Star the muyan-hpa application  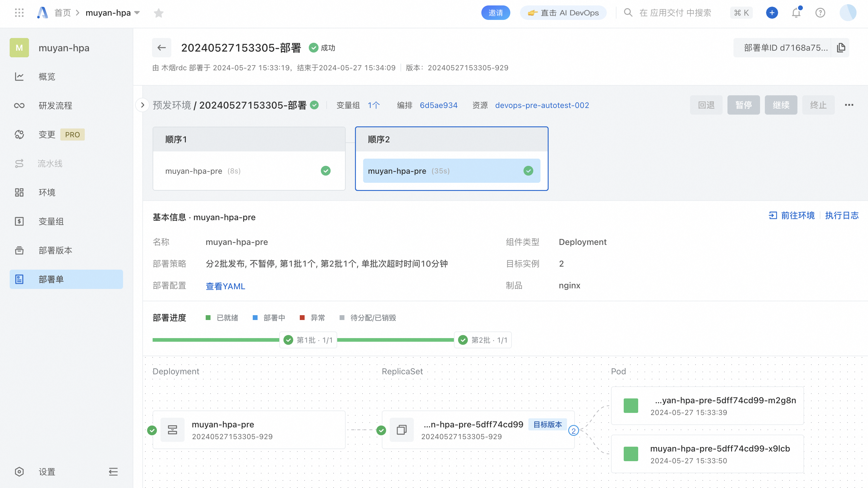(158, 13)
